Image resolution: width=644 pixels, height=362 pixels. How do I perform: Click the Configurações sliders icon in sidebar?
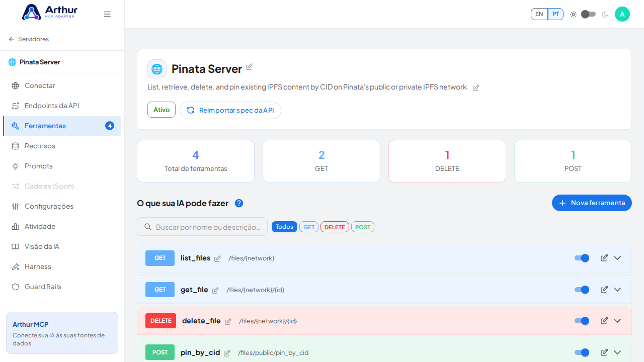pyautogui.click(x=16, y=206)
